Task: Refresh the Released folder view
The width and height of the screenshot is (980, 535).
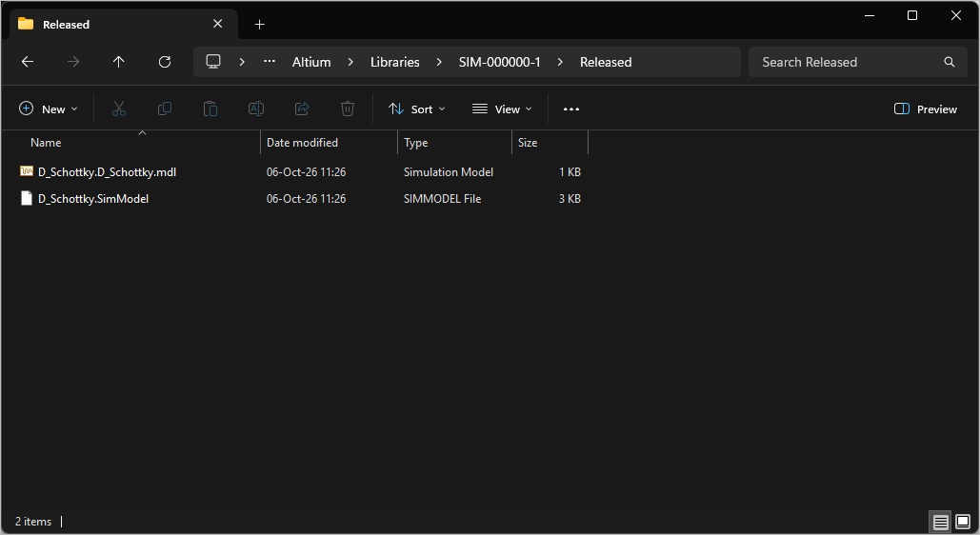Action: [165, 62]
